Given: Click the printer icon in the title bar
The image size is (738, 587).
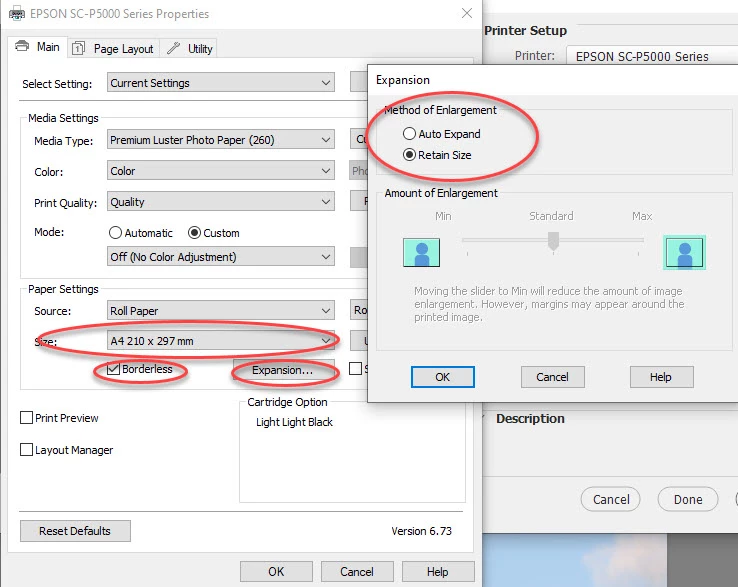Looking at the screenshot, I should click(x=16, y=14).
